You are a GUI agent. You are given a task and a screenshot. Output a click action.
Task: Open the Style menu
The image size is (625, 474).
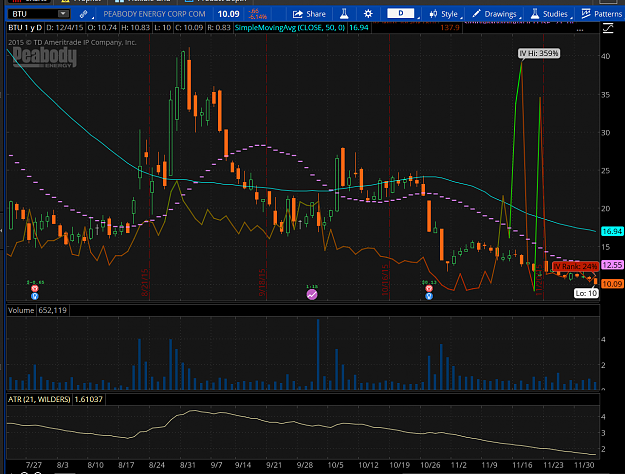tap(444, 14)
